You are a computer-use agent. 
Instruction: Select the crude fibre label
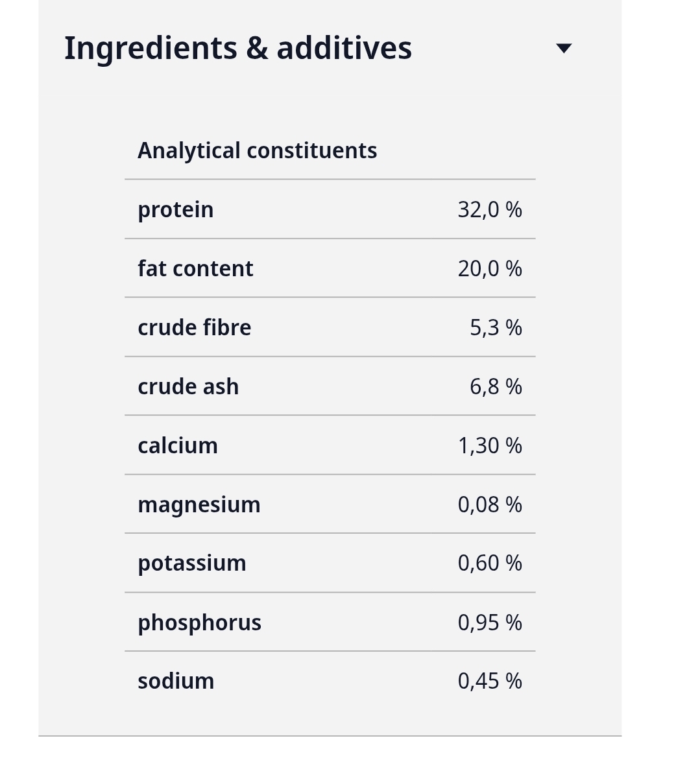(x=195, y=327)
